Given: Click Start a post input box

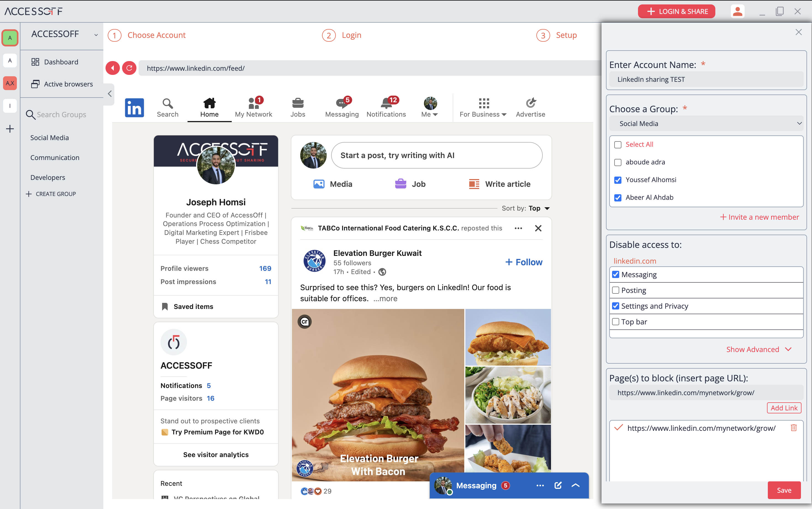Looking at the screenshot, I should (x=437, y=155).
